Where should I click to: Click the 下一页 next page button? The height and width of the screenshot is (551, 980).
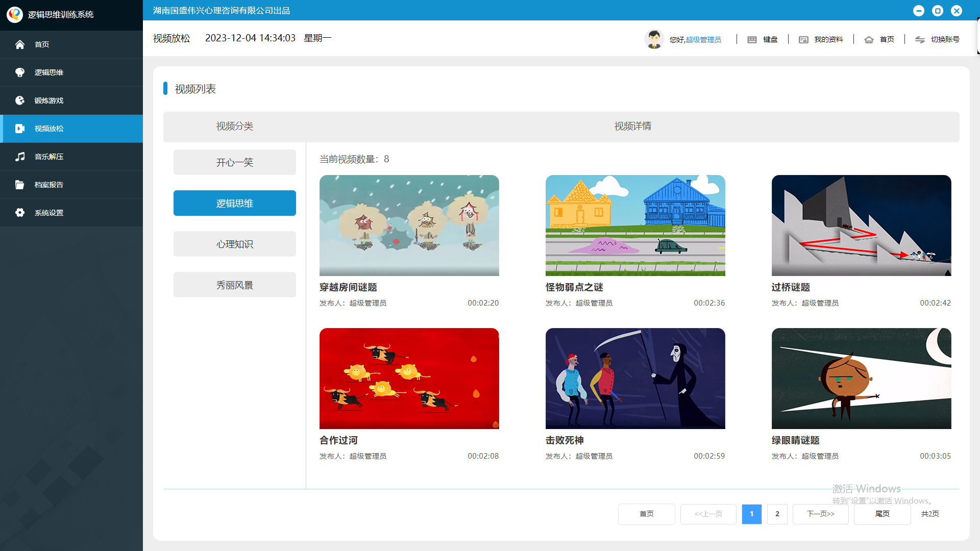coord(820,514)
